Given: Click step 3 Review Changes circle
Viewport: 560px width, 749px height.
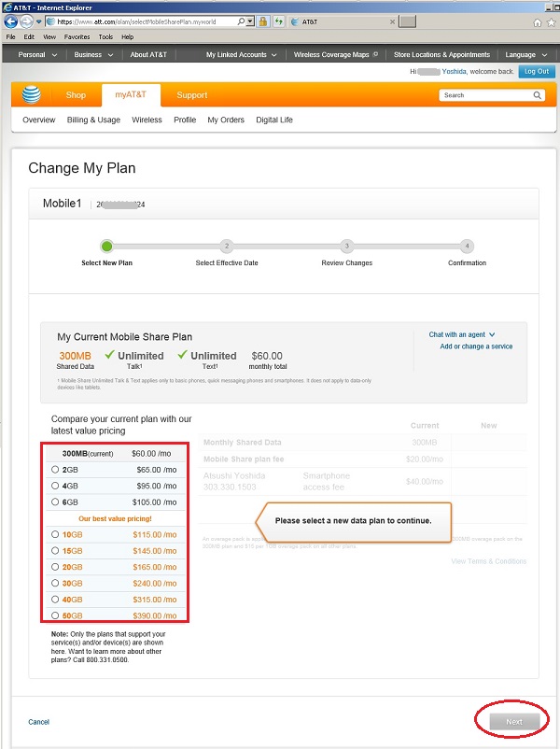Looking at the screenshot, I should coord(347,247).
